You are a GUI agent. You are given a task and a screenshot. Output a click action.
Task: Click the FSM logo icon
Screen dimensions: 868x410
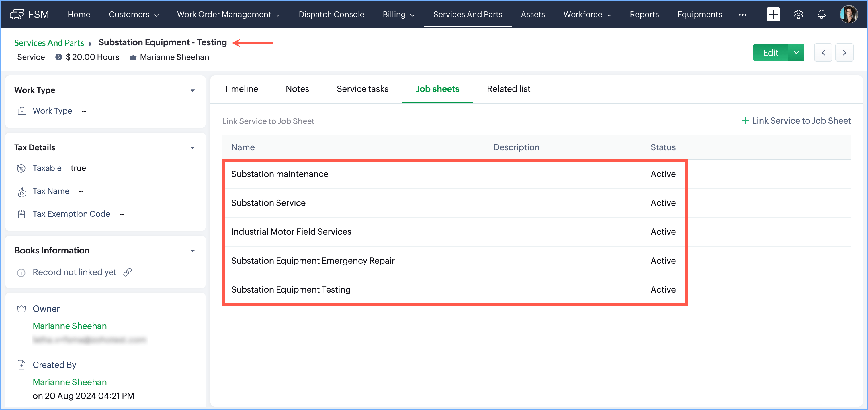coord(17,14)
